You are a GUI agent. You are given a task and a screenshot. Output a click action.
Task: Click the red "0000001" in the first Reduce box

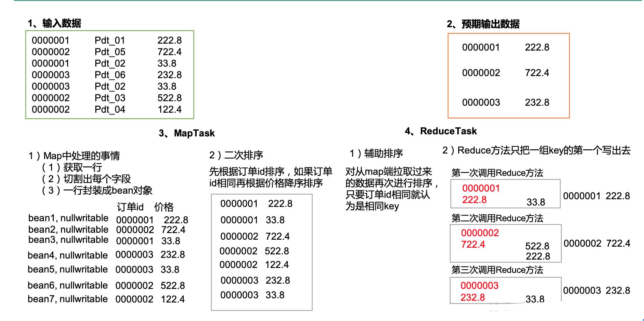pyautogui.click(x=481, y=188)
